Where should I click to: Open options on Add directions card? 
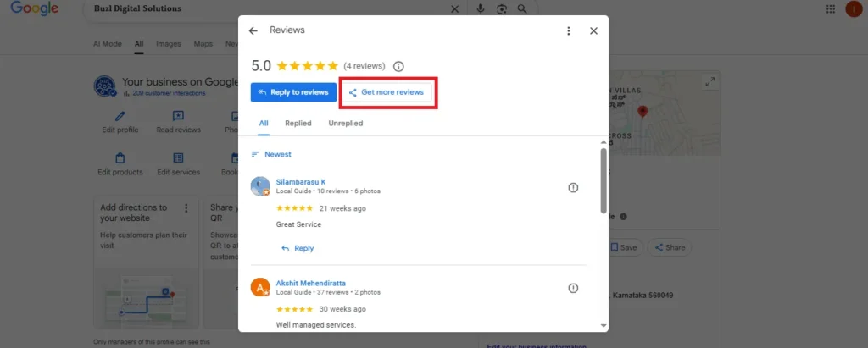[186, 208]
